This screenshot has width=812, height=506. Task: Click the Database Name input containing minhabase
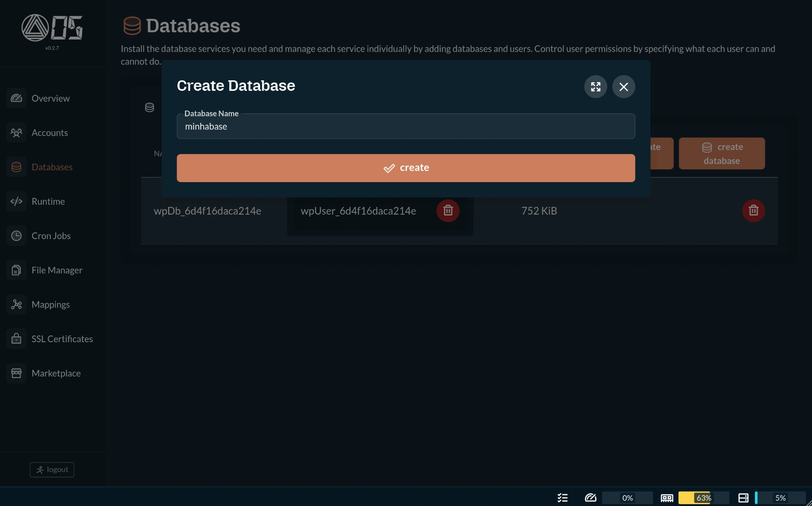pyautogui.click(x=405, y=126)
